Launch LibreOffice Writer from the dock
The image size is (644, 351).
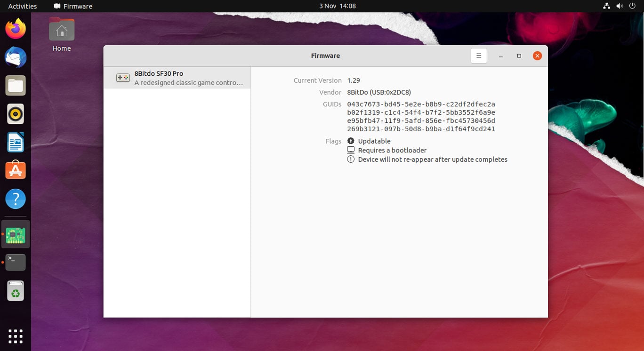point(16,142)
